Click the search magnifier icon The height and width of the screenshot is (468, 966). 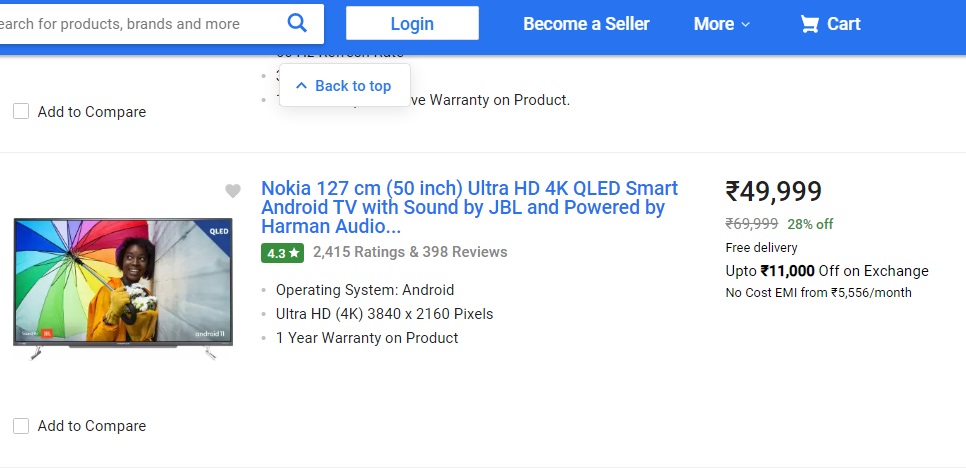(x=297, y=23)
